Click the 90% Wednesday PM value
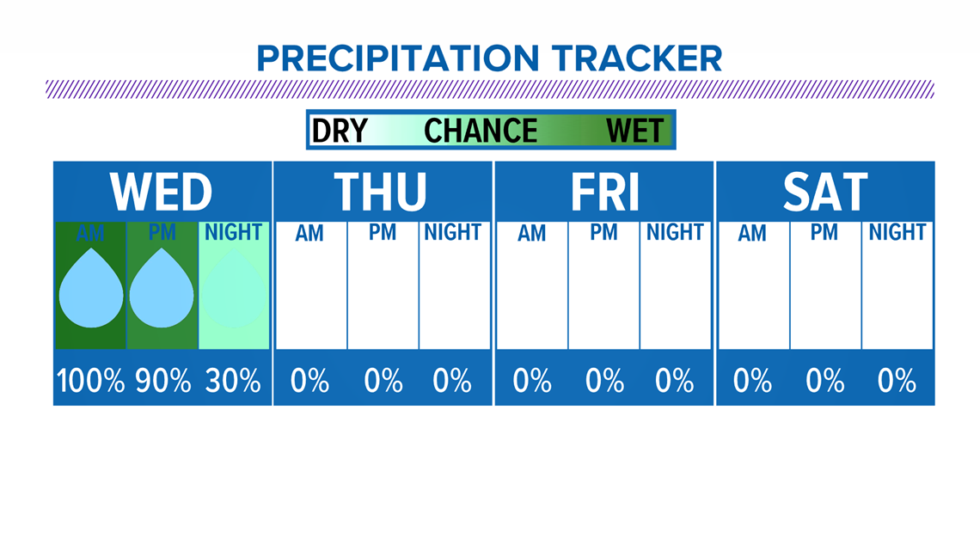This screenshot has width=980, height=551. (x=163, y=381)
